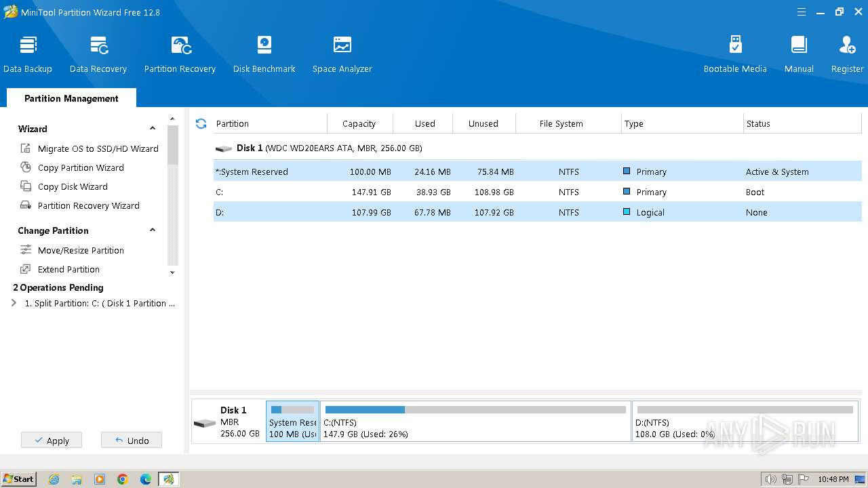The width and height of the screenshot is (868, 488).
Task: Sort by the Unused column header
Action: tap(484, 123)
